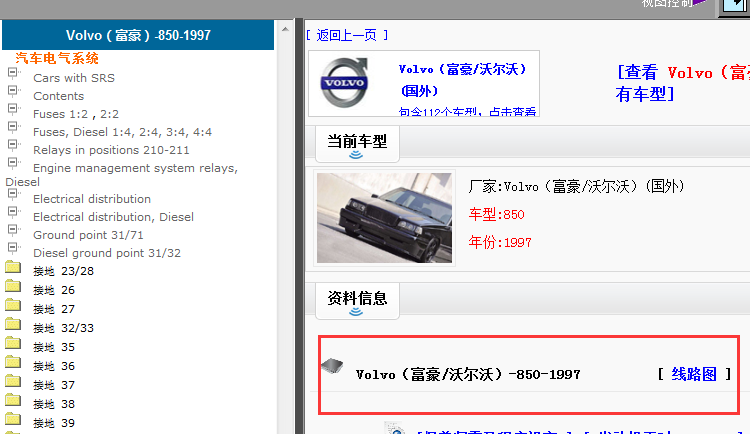Click Volvo（富豪/沃尔沃）-850-1997 entry text

pyautogui.click(x=468, y=374)
